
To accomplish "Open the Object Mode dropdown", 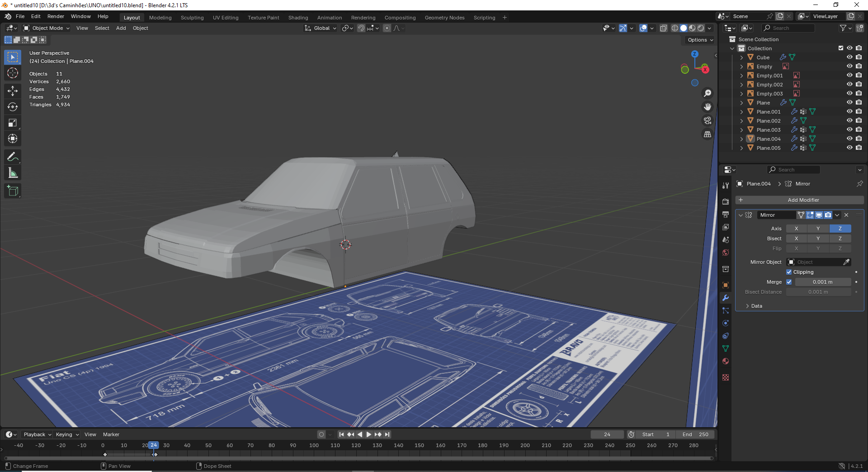I will 47,28.
